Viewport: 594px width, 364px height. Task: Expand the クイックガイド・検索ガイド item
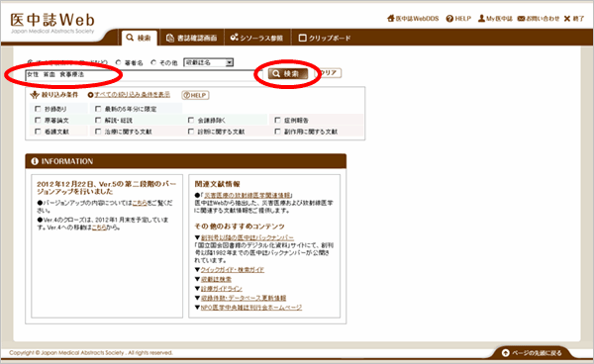233,270
